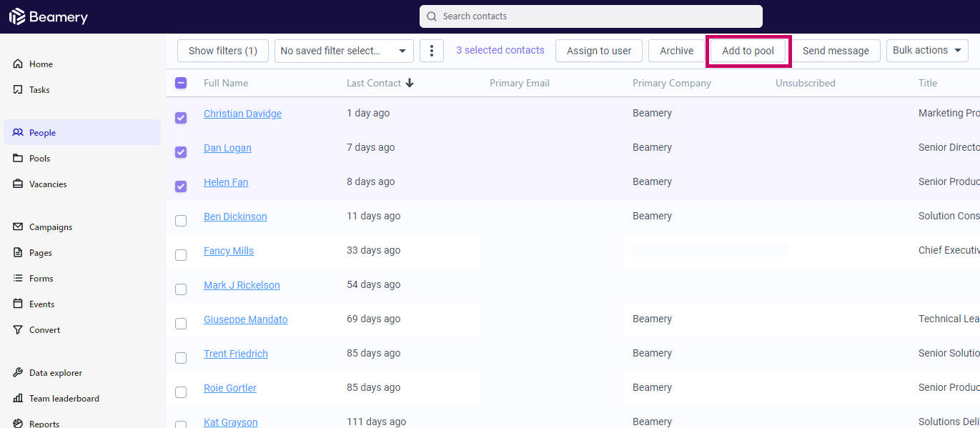This screenshot has width=980, height=428.
Task: Check Ben Dickinson's checkbox
Action: click(x=181, y=221)
